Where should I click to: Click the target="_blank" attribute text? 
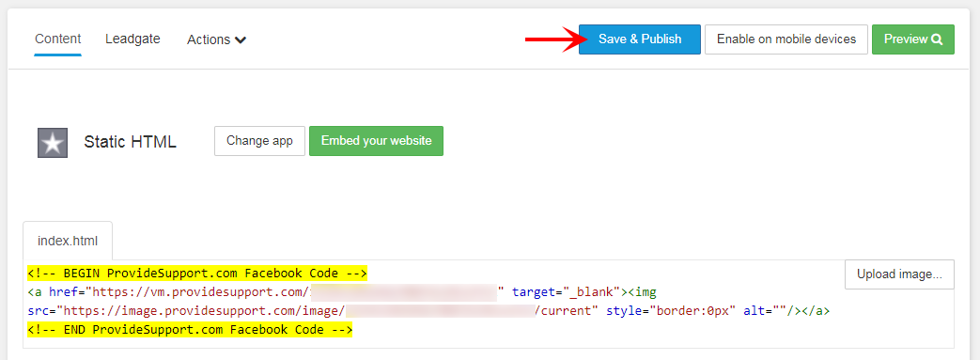(566, 292)
